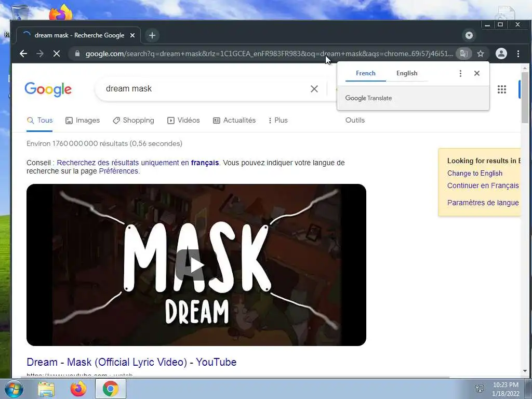The image size is (532, 399).
Task: Open a new tab with the plus button
Action: [152, 35]
